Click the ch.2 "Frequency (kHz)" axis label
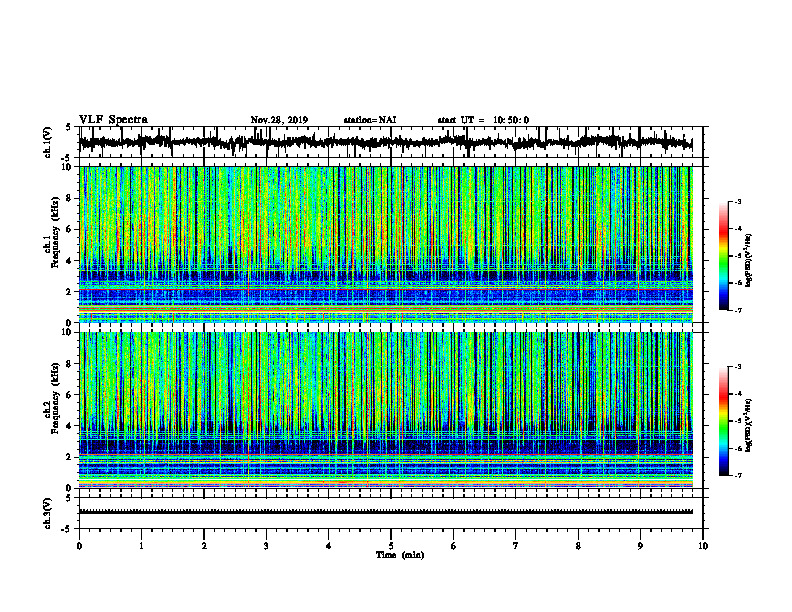792x612 pixels. [x=55, y=398]
